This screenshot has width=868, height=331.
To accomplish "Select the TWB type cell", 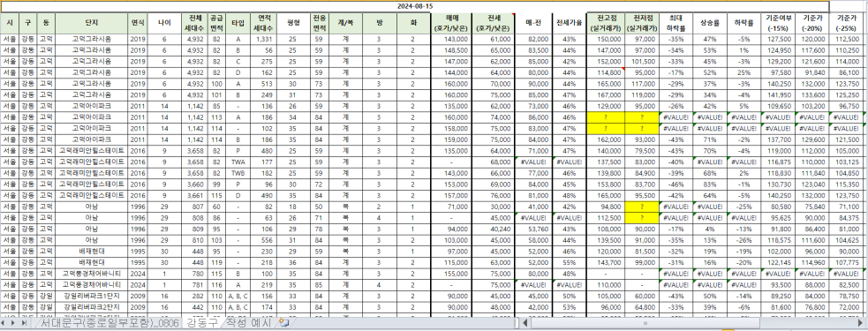I will [238, 173].
